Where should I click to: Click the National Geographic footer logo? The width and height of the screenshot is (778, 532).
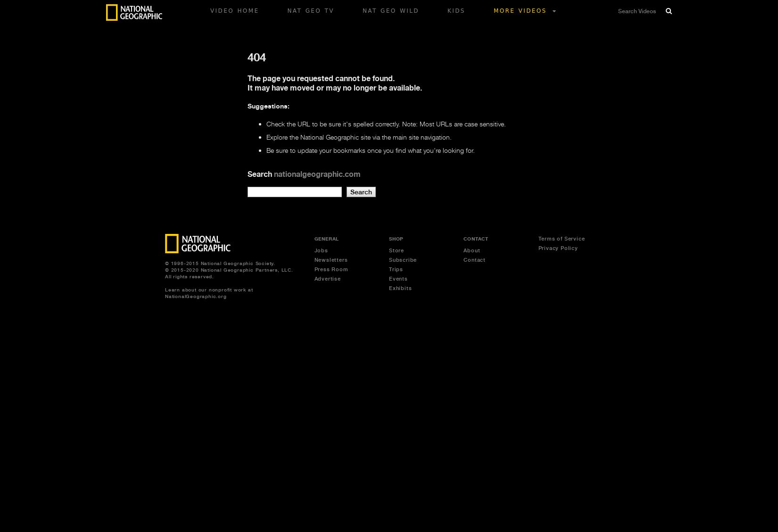click(x=198, y=244)
